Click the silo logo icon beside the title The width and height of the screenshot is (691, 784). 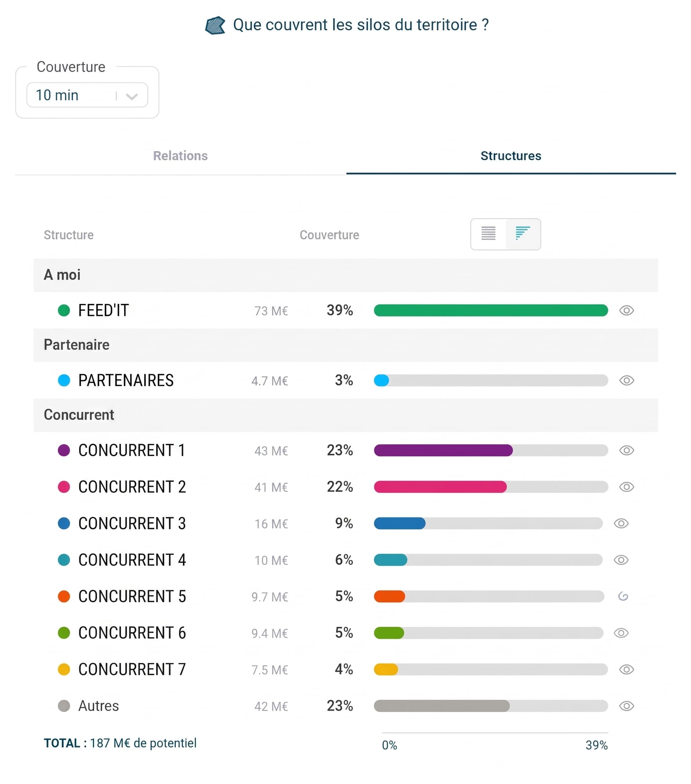(215, 25)
